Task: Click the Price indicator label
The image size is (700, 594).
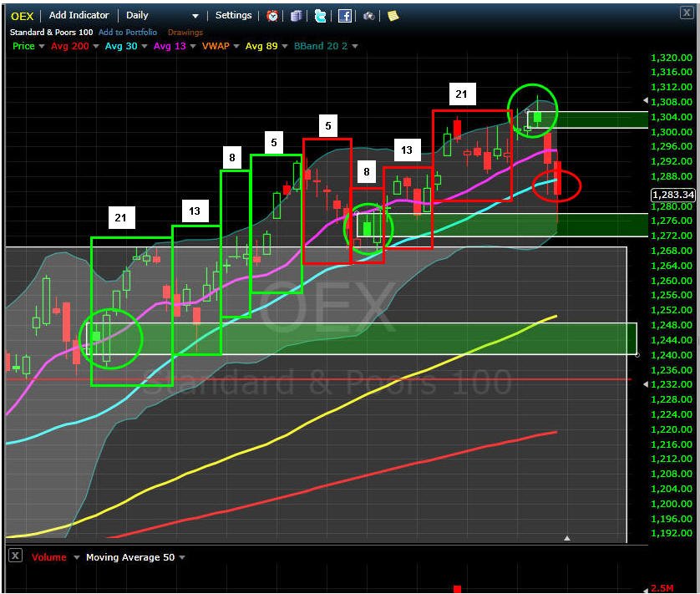Action: click(x=23, y=46)
